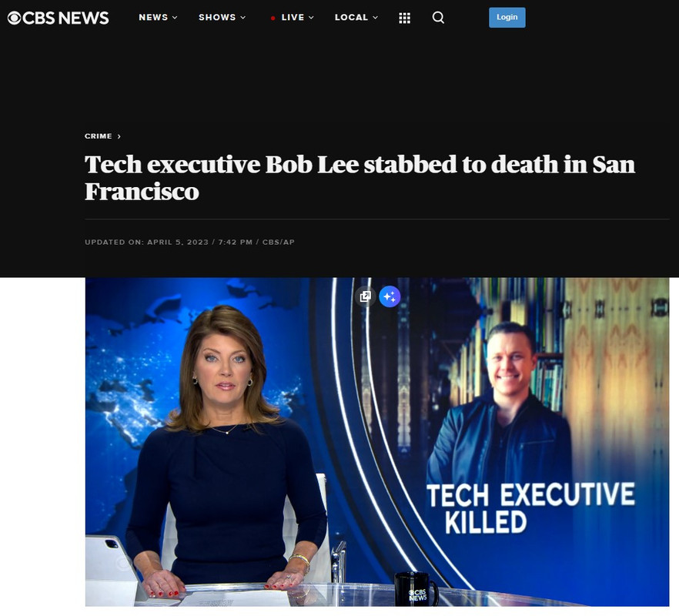Viewport: 679px width, 616px height.
Task: Click the purple sparkle AI icon
Action: point(390,296)
